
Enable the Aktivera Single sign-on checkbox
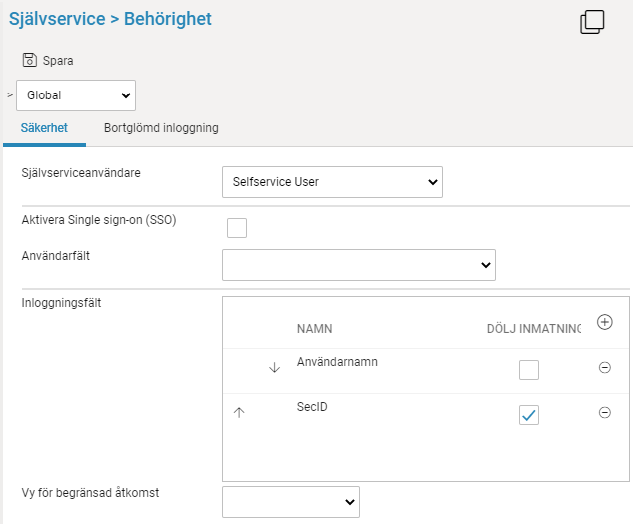coord(237,229)
